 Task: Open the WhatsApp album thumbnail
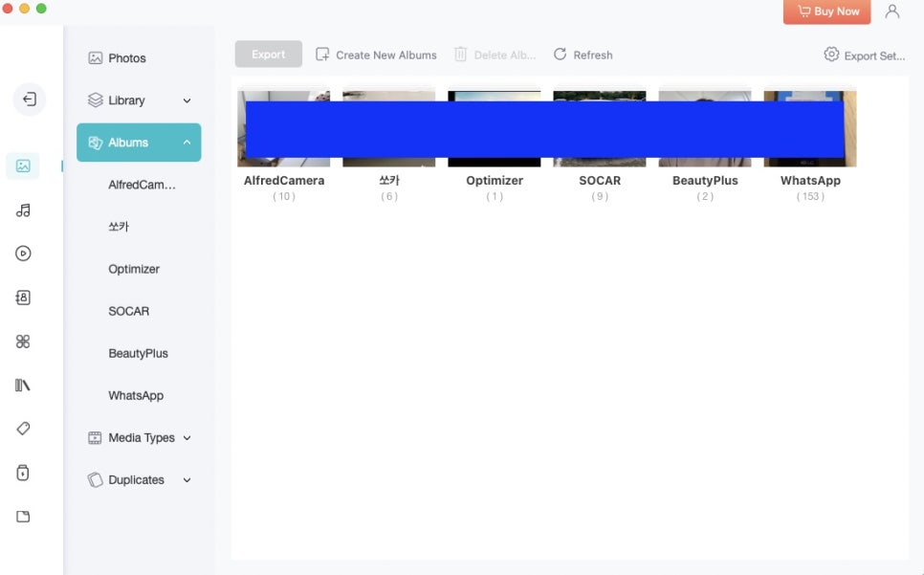tap(810, 128)
